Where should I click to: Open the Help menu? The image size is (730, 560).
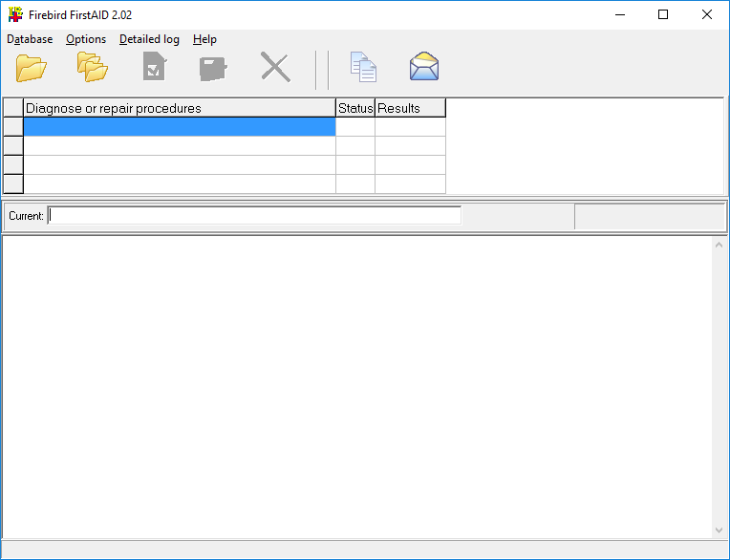pyautogui.click(x=204, y=39)
